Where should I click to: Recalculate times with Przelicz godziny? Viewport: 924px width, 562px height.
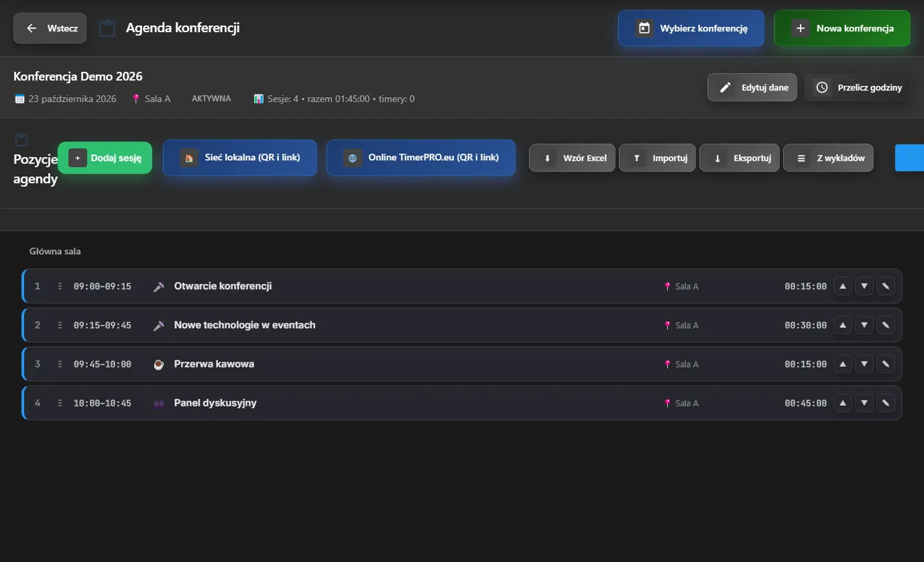click(857, 87)
